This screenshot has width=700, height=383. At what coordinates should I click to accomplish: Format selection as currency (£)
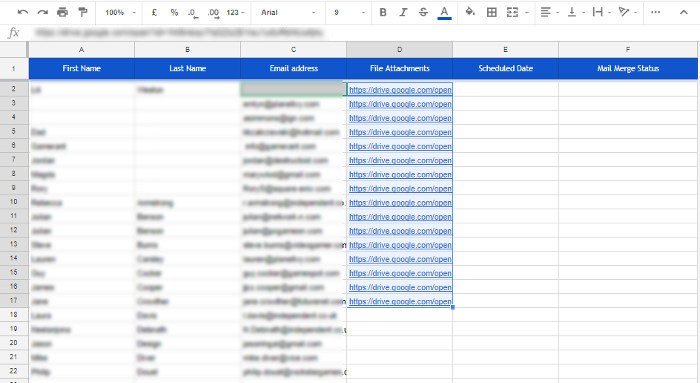coord(154,12)
